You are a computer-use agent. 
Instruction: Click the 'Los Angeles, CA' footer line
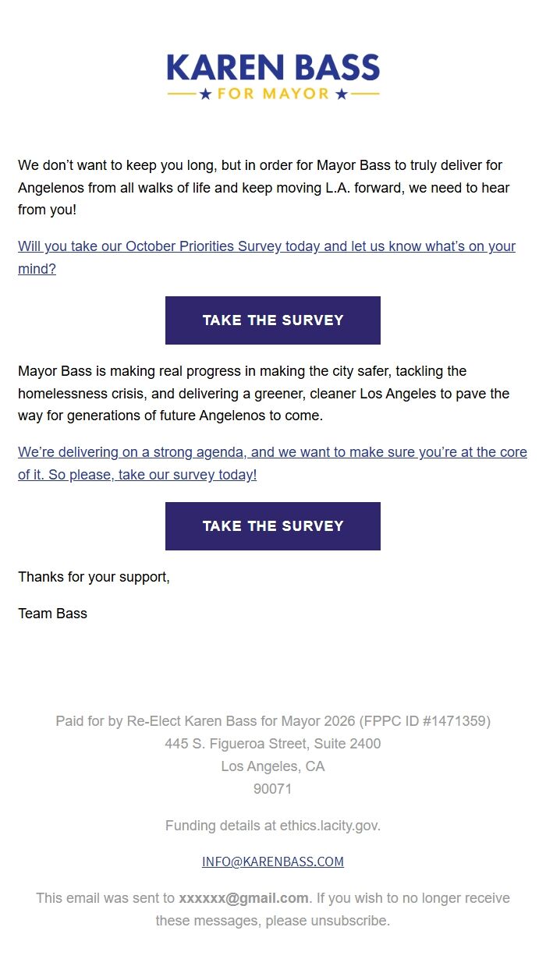273,766
